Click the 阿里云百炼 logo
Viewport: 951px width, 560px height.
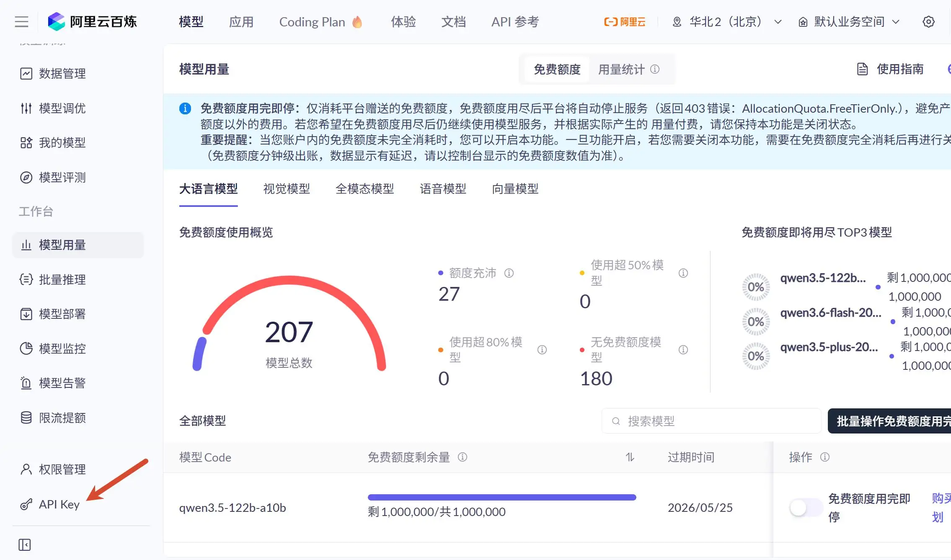click(93, 22)
